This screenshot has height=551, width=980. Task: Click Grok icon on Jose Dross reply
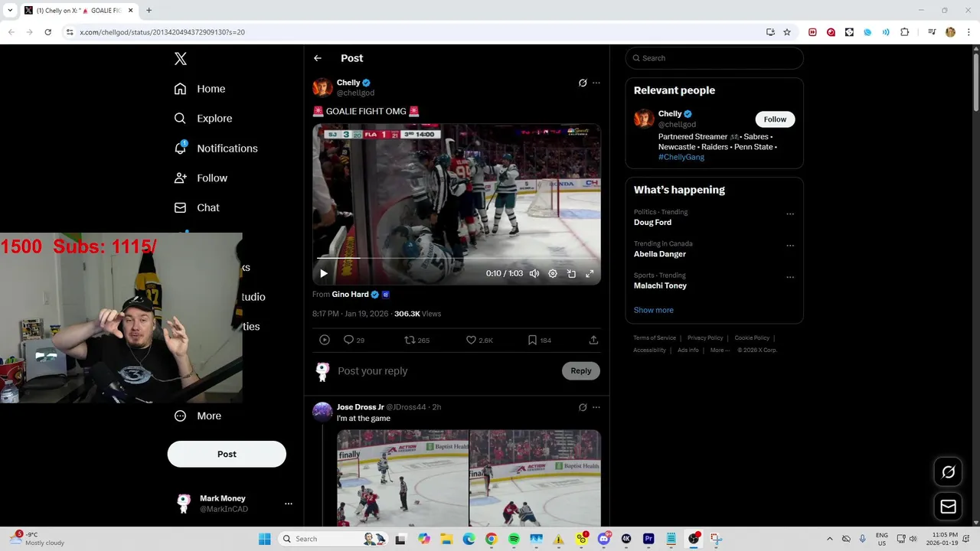[x=583, y=407]
